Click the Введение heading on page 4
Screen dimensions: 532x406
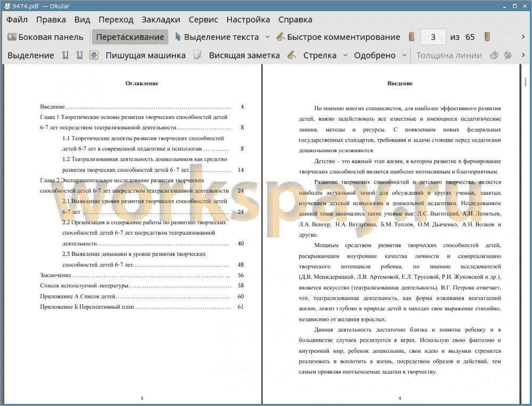point(400,83)
